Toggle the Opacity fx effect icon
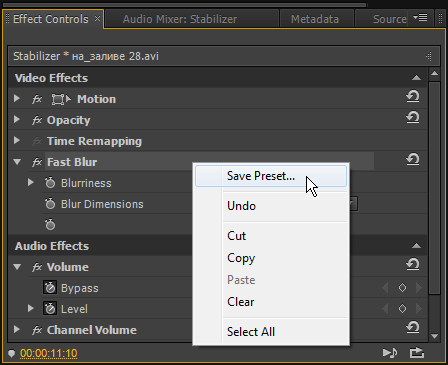Viewport: 448px width, 365px height. click(37, 120)
